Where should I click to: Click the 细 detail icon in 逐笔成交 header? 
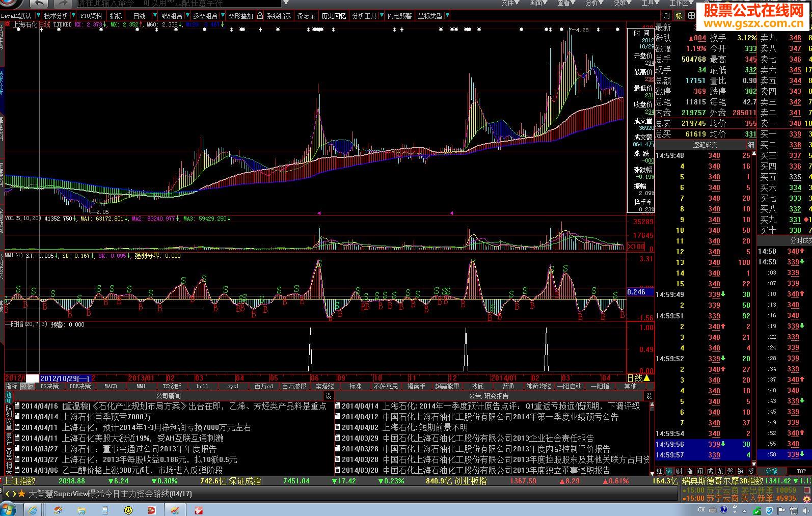751,145
